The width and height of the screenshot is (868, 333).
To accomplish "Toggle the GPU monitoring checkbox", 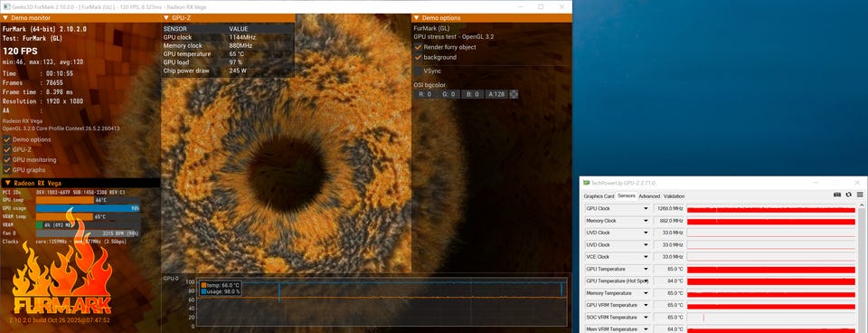I will pyautogui.click(x=7, y=159).
